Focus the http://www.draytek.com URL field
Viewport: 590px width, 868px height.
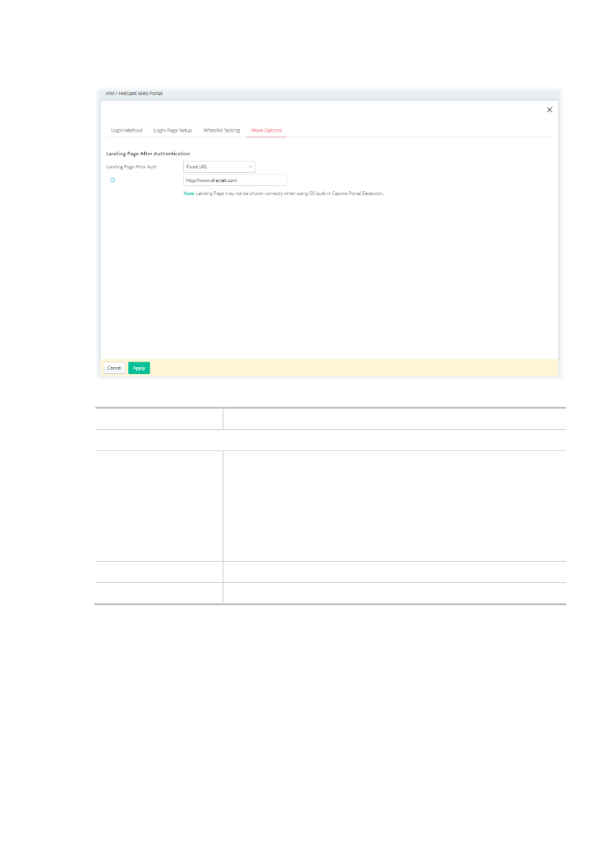(x=235, y=180)
